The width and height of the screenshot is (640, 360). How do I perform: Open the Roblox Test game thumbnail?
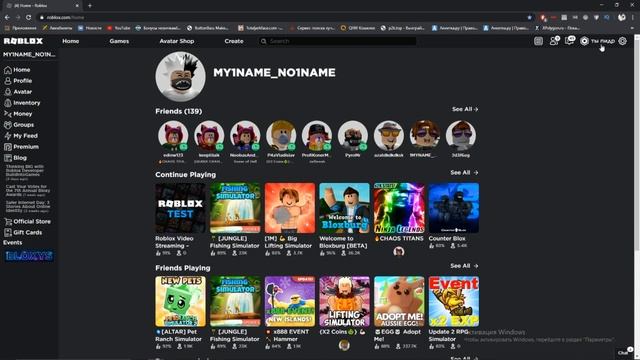[x=180, y=208]
